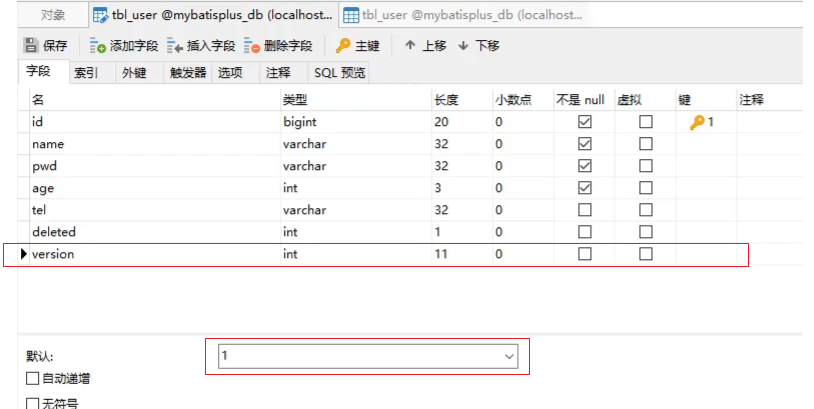The image size is (814, 409).
Task: Click the table grid icon on second tbl_user tab
Action: point(351,16)
